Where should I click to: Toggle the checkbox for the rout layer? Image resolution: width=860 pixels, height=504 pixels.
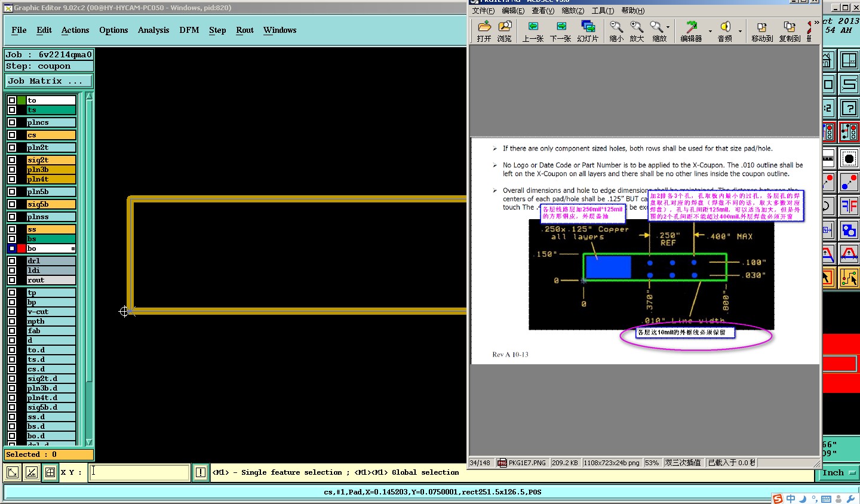coord(12,280)
